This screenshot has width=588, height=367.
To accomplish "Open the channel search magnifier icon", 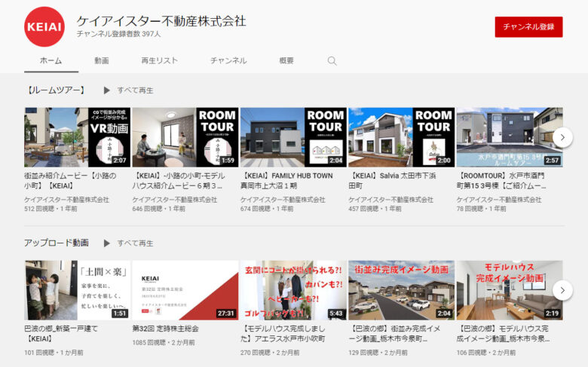I will click(332, 61).
